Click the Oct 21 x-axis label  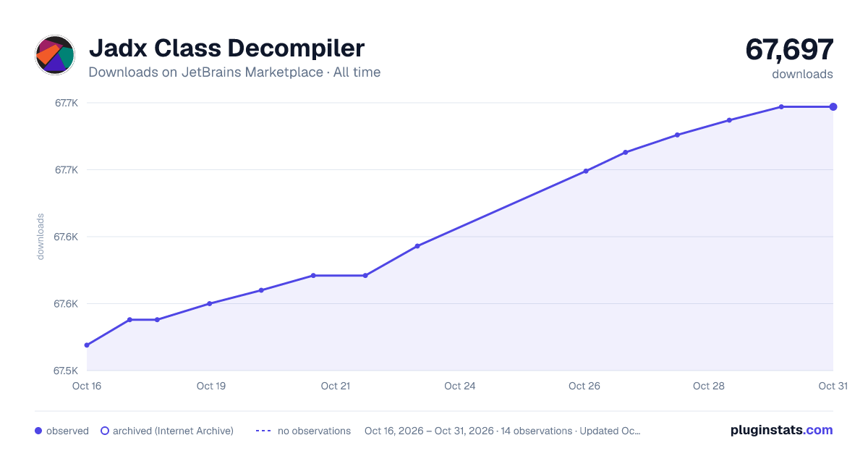tap(336, 386)
